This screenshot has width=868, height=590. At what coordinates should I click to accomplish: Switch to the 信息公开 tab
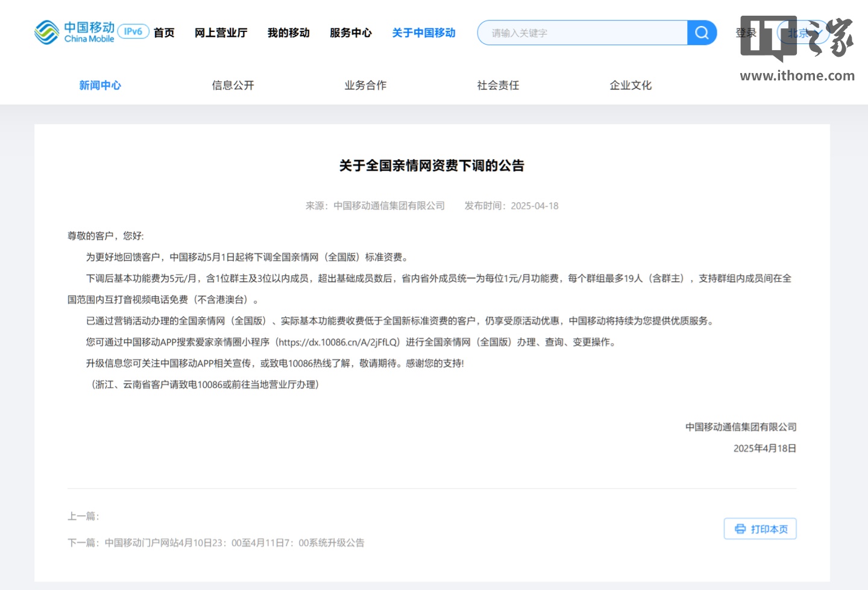(x=233, y=86)
